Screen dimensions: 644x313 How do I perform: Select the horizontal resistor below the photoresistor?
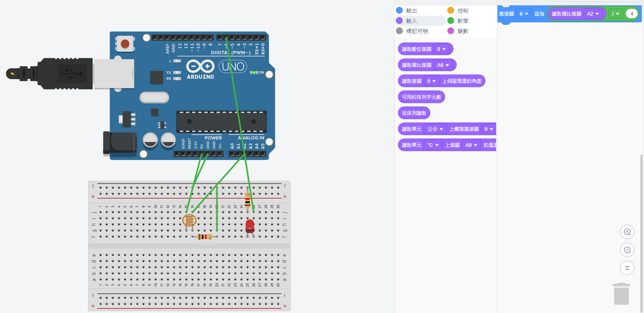[204, 237]
